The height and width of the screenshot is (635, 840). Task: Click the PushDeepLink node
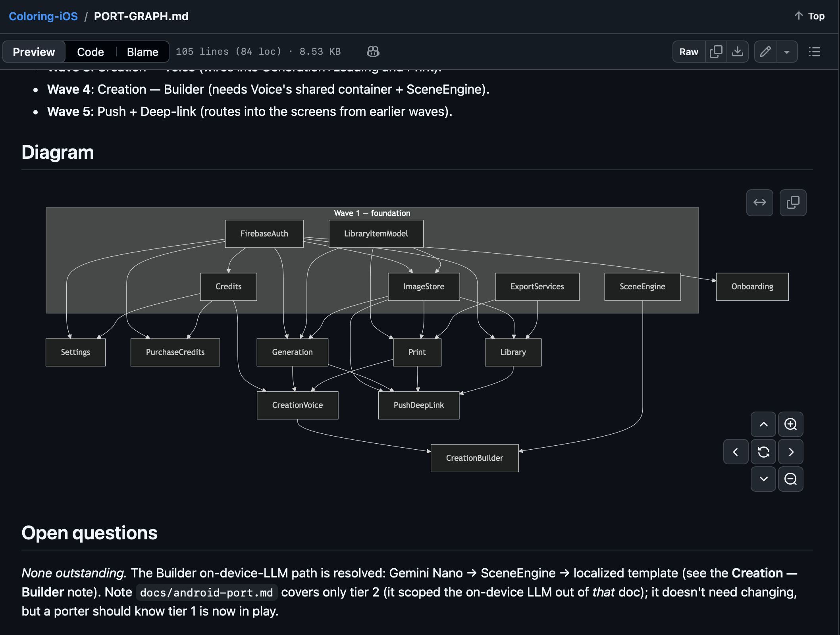tap(419, 405)
